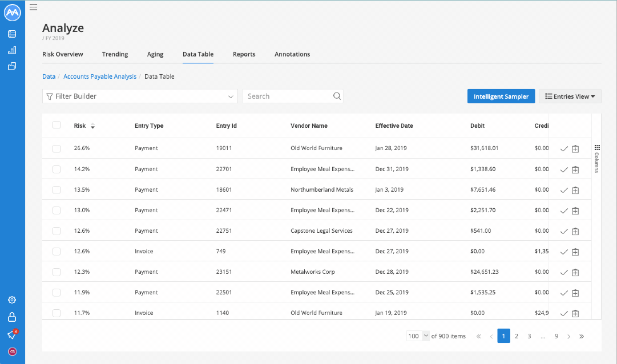Click the Intelligent Sampler button
This screenshot has height=364, width=617.
[501, 96]
